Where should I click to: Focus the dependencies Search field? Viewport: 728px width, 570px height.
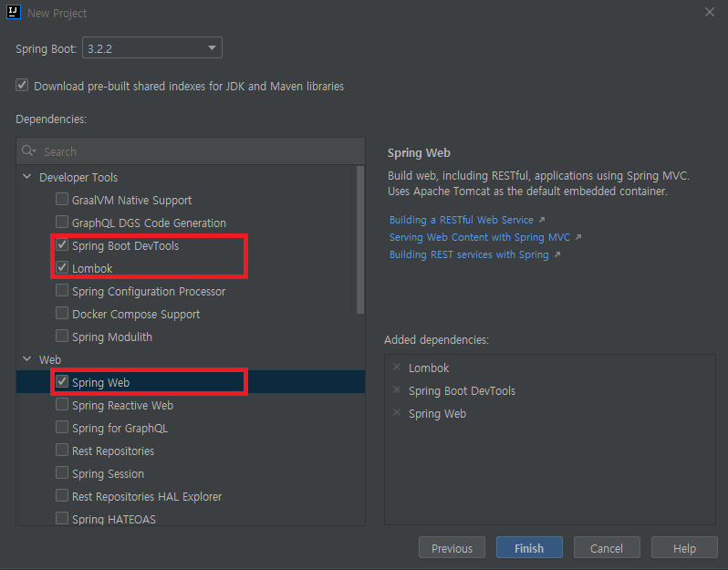click(x=191, y=151)
